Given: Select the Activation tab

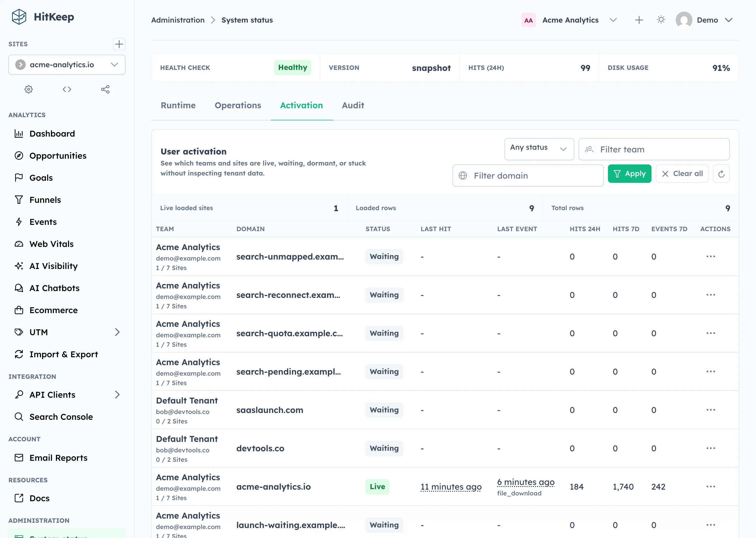Looking at the screenshot, I should pyautogui.click(x=302, y=105).
